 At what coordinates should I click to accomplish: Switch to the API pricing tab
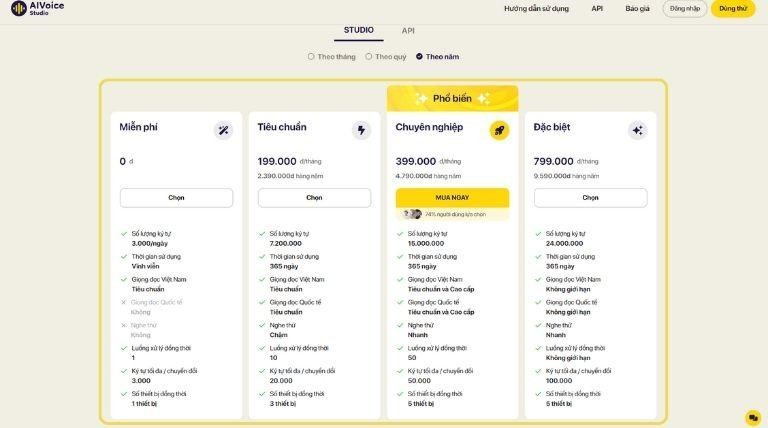pyautogui.click(x=408, y=31)
